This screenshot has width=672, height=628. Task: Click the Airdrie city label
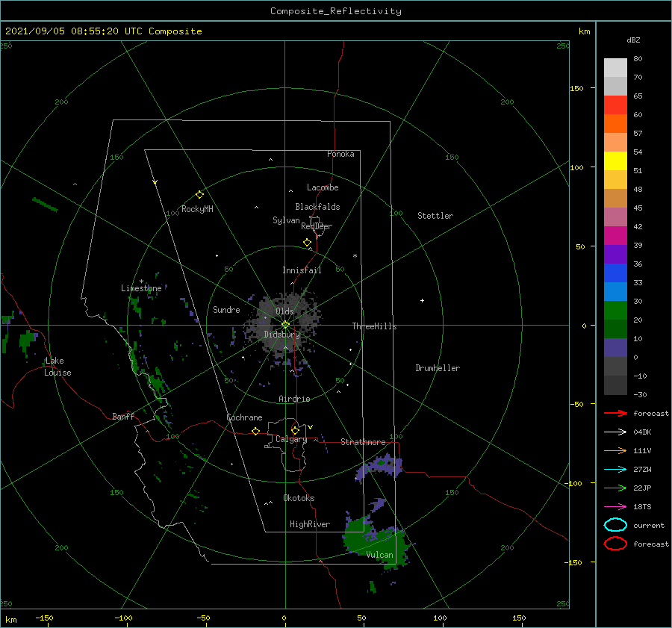(x=294, y=399)
